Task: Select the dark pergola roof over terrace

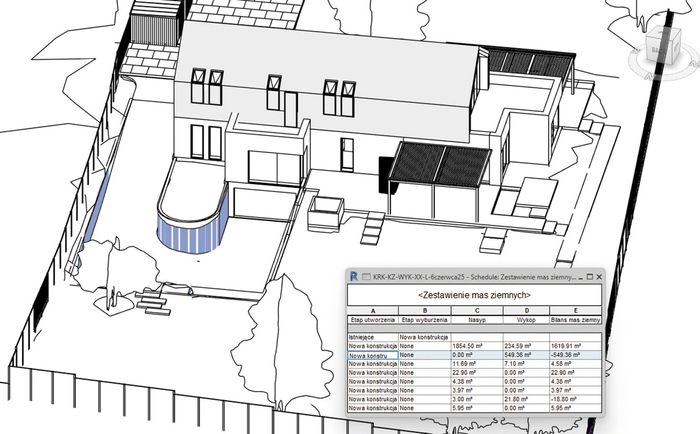Action: [x=440, y=164]
